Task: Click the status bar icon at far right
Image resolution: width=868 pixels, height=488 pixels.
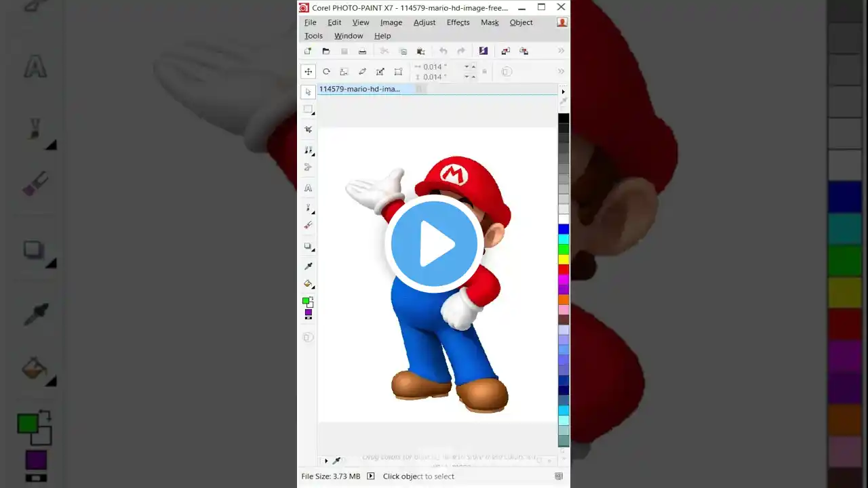Action: coord(559,476)
